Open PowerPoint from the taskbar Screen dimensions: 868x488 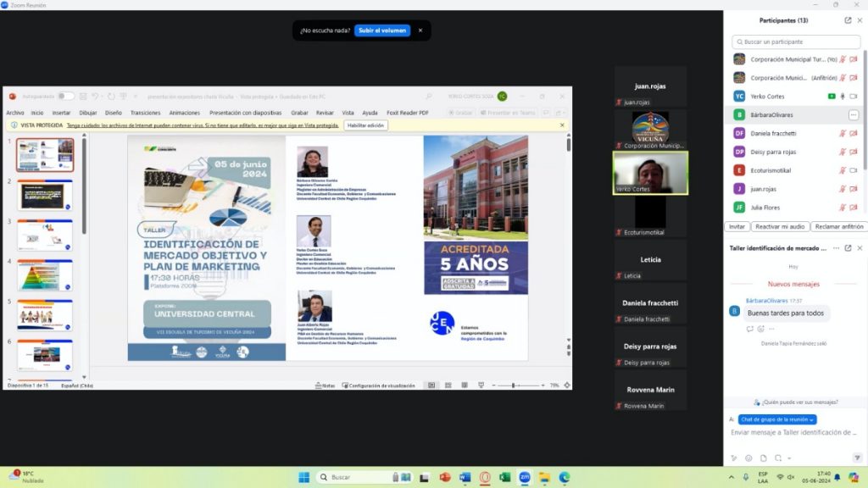444,478
